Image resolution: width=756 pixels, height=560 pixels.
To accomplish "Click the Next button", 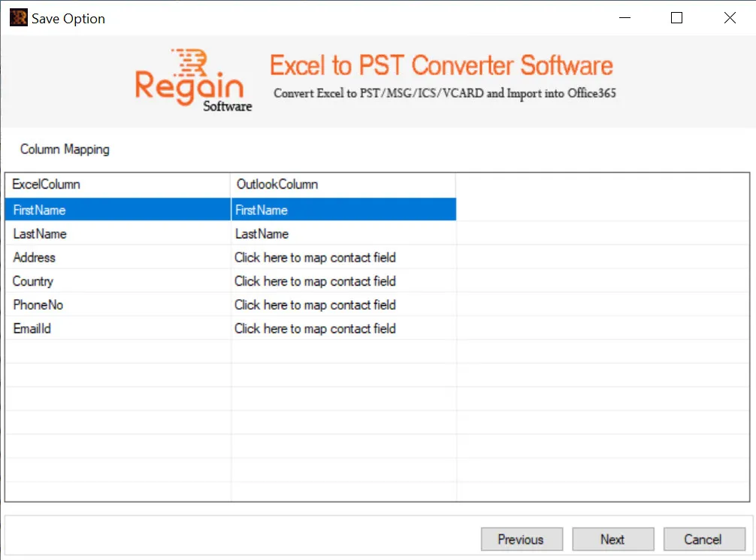I will (x=612, y=539).
